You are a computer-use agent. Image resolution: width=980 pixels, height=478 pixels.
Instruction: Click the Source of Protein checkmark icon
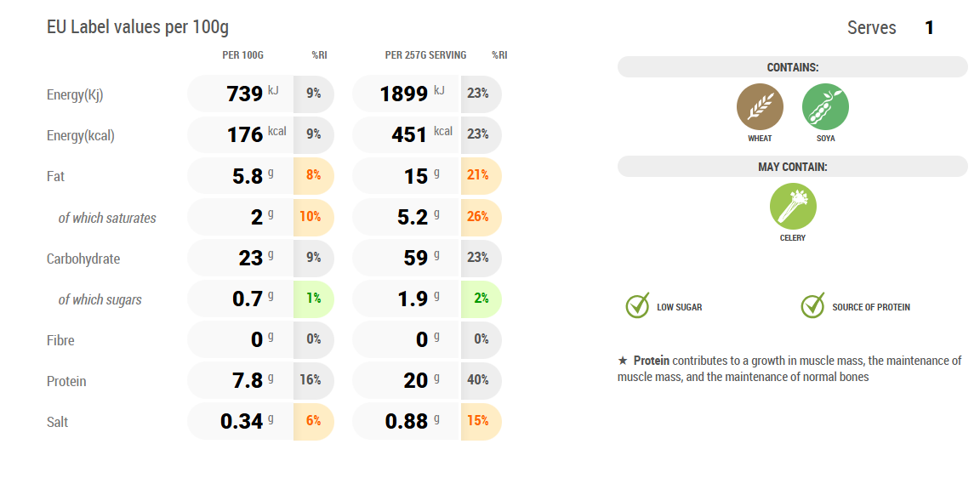[812, 306]
